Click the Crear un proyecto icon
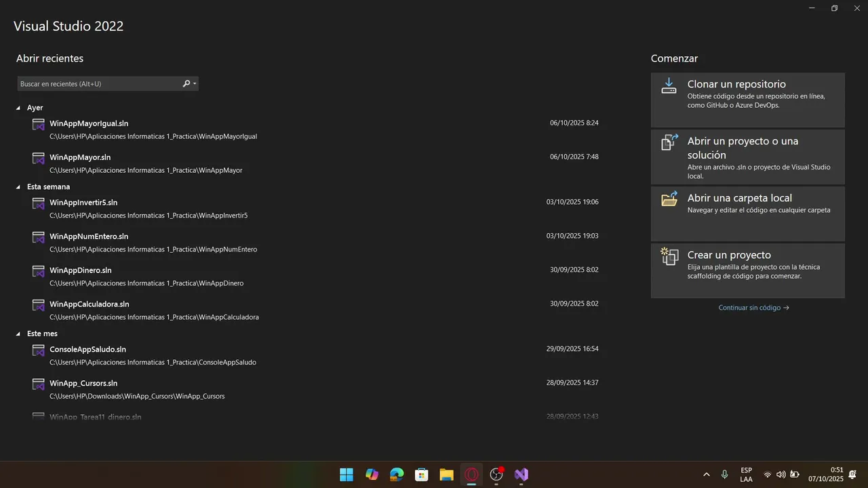The width and height of the screenshot is (868, 488). (x=669, y=256)
